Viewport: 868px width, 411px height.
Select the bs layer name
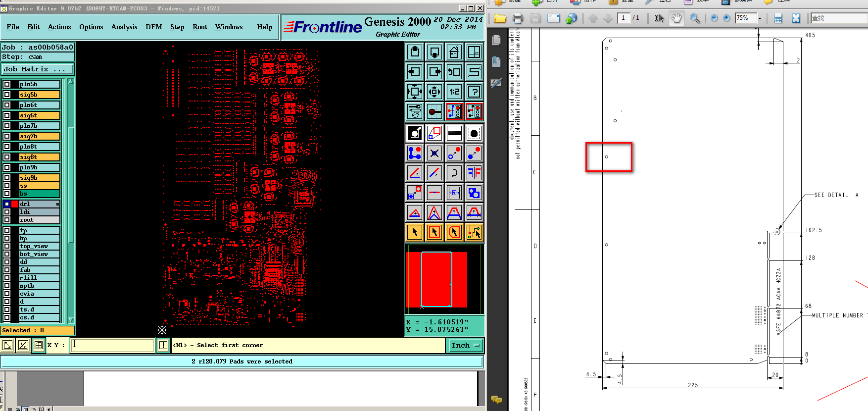coord(39,194)
